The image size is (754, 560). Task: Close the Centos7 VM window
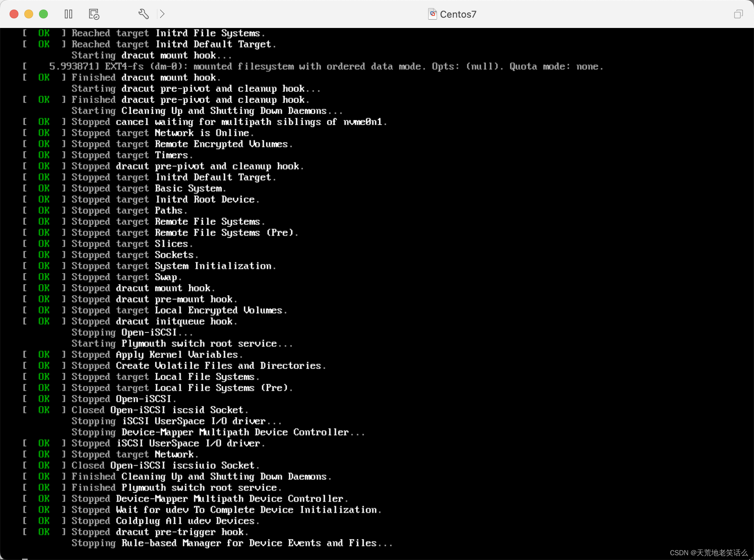[x=14, y=14]
